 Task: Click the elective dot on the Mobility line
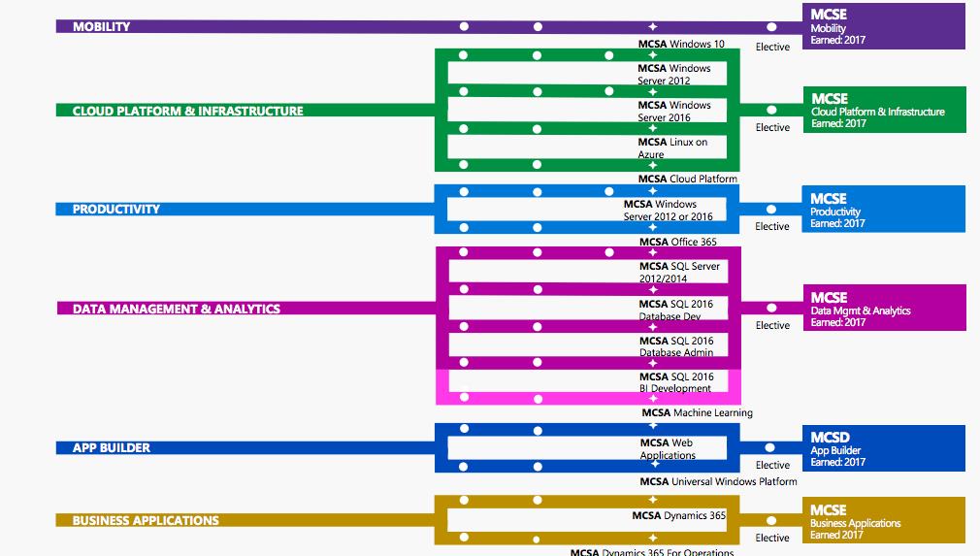[772, 27]
